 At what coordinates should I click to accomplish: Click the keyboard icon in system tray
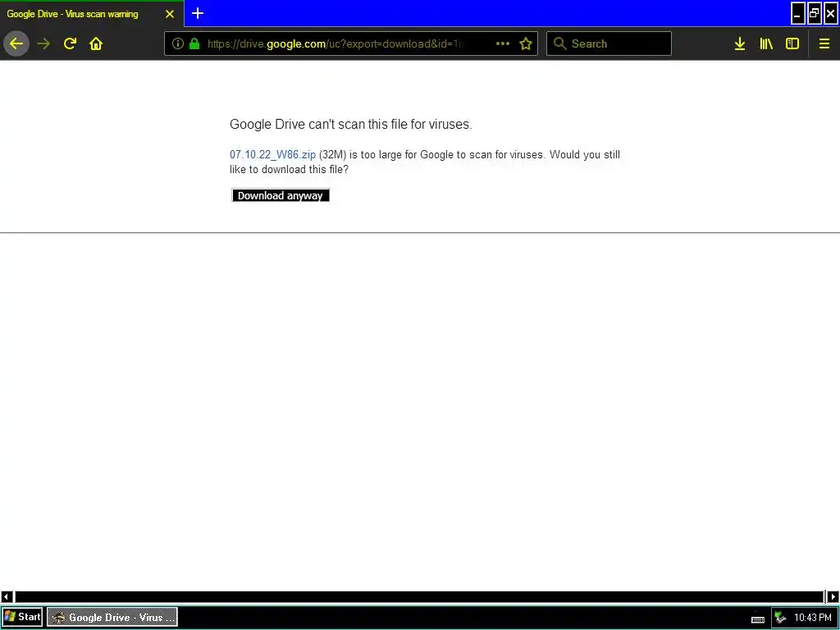pos(757,619)
